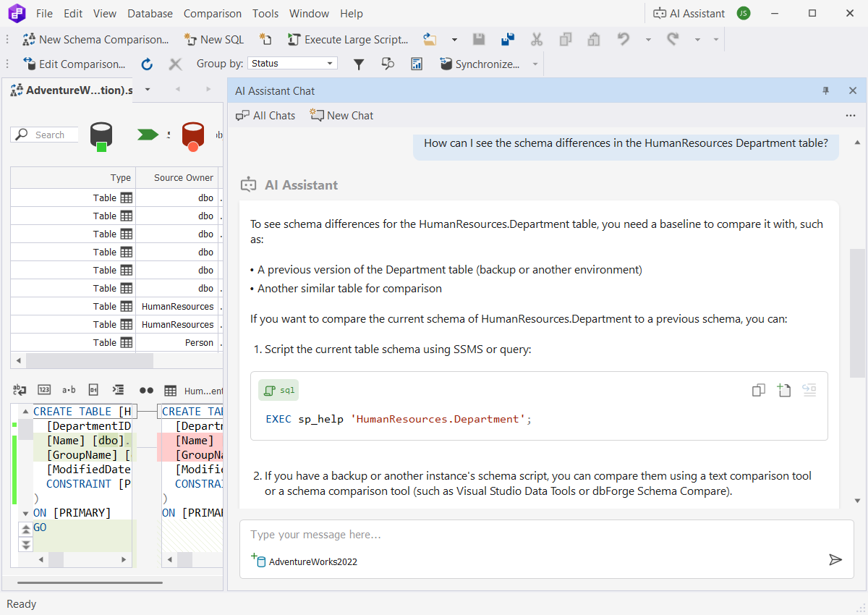868x615 pixels.
Task: Start the Synchronize wizard
Action: point(480,64)
